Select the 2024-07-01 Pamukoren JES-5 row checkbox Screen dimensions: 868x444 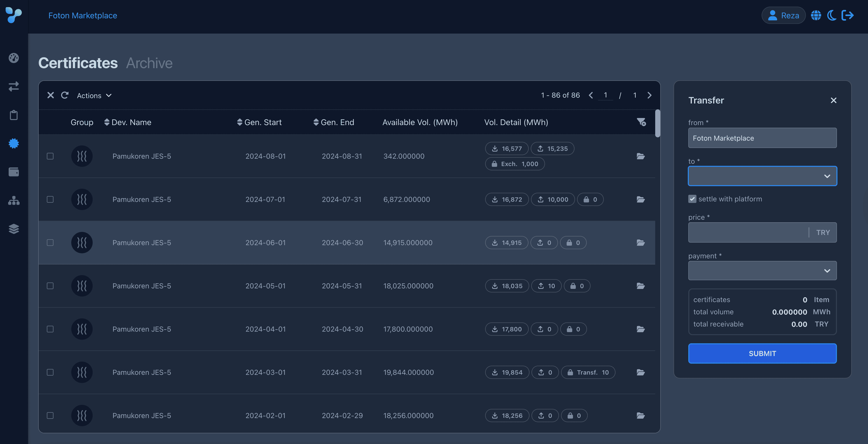coord(50,199)
